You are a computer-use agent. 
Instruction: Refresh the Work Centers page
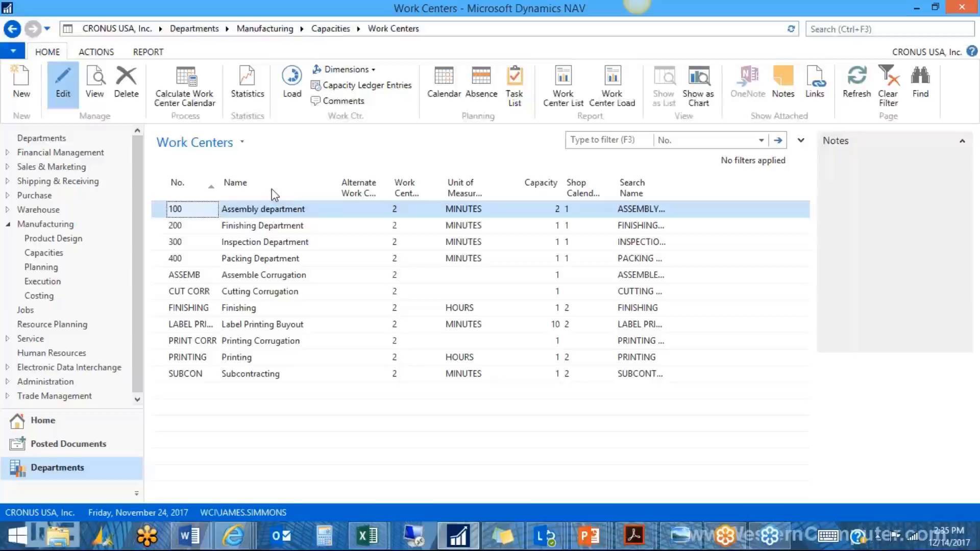856,82
